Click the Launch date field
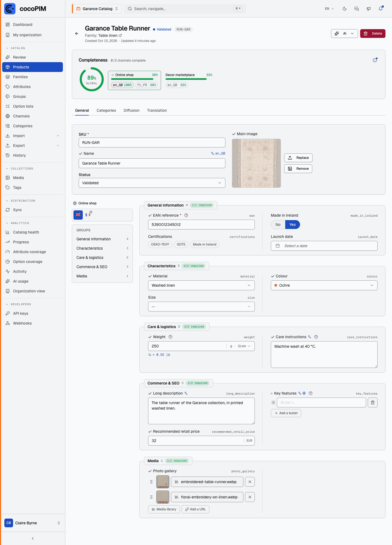This screenshot has height=545, width=392. [324, 246]
